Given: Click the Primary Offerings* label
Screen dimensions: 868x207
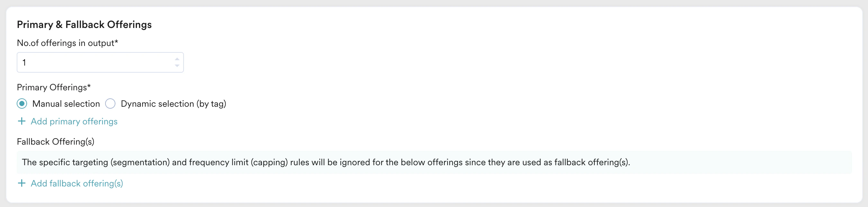Looking at the screenshot, I should click(x=54, y=87).
